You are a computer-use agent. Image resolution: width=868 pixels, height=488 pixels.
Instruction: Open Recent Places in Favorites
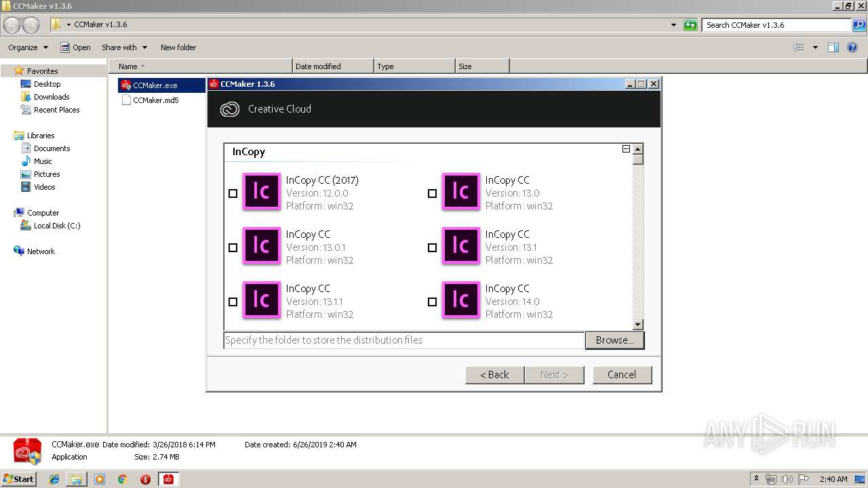point(56,110)
